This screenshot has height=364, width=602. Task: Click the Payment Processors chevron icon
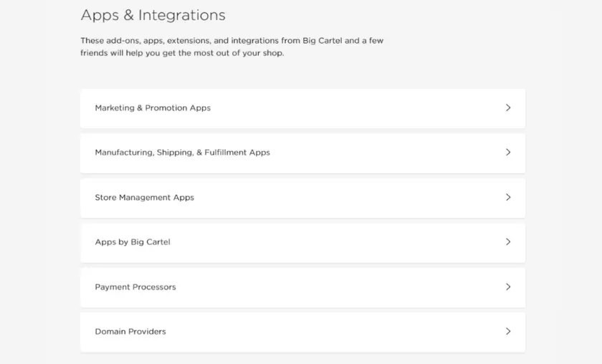pyautogui.click(x=508, y=287)
